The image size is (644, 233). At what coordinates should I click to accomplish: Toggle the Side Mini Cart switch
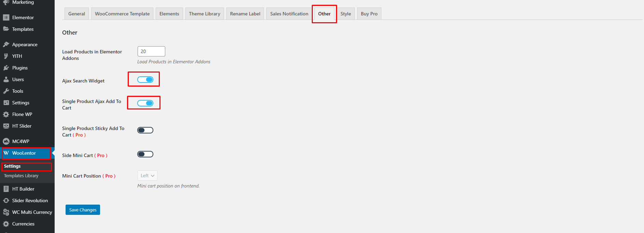coord(145,154)
